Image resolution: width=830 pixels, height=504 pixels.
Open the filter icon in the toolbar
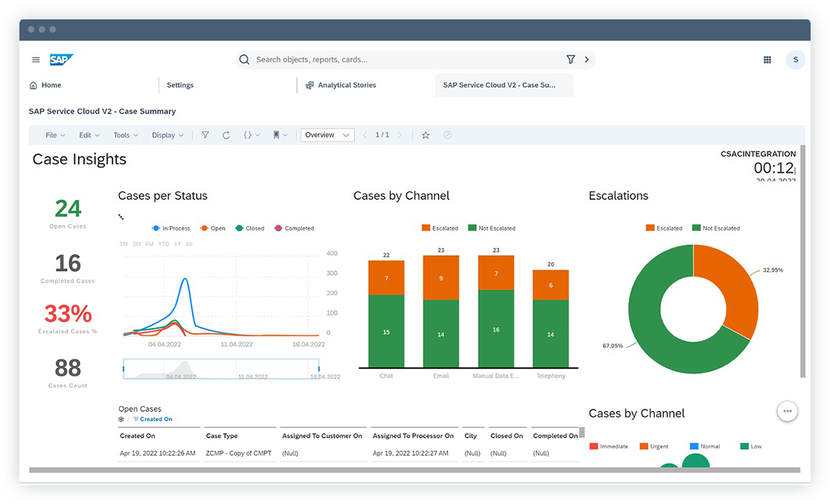point(205,134)
